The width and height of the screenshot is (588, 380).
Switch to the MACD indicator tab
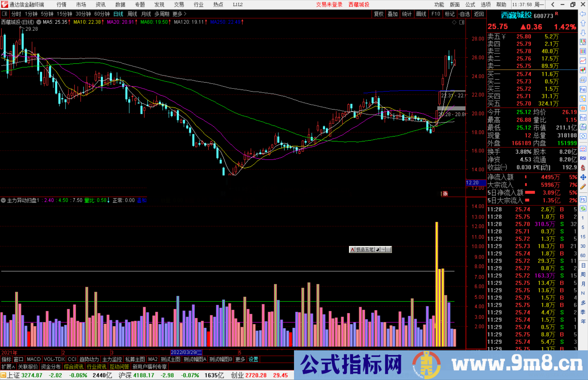click(33, 359)
